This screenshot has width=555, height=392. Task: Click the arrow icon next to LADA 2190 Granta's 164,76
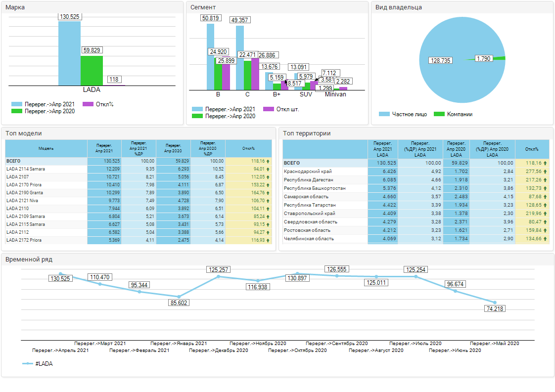pos(268,193)
